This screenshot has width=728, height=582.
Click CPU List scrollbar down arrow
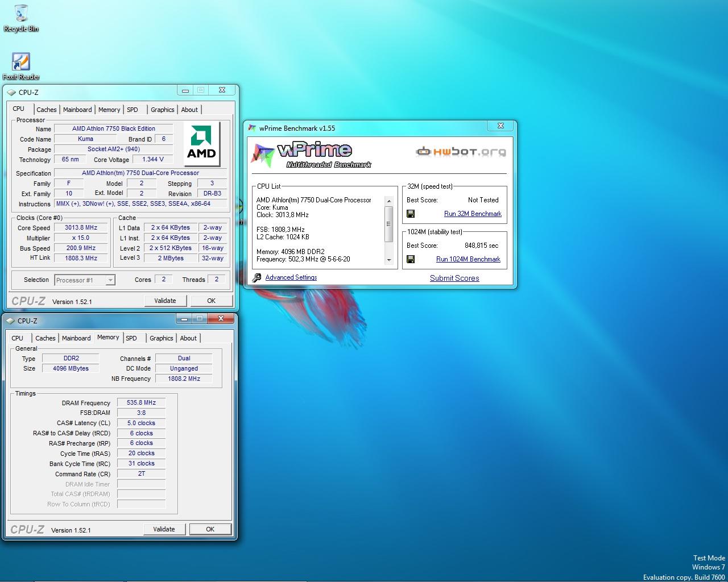pyautogui.click(x=389, y=260)
